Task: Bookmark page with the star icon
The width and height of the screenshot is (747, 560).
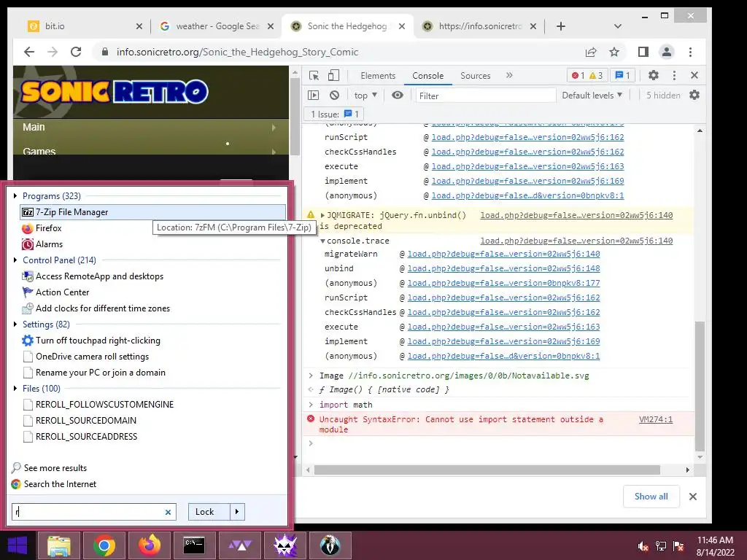Action: pyautogui.click(x=614, y=52)
